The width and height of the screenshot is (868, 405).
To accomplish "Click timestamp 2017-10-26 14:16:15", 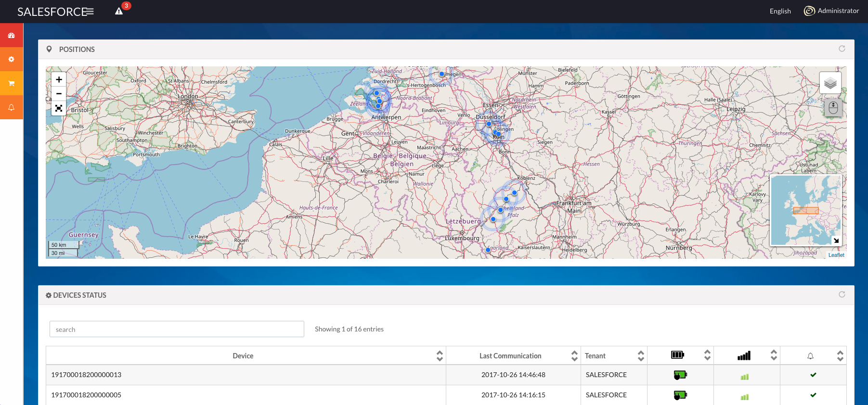I will click(513, 395).
